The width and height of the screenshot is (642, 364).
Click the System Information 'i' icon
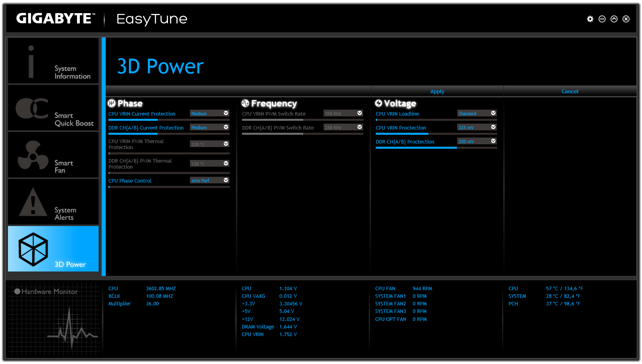(31, 61)
